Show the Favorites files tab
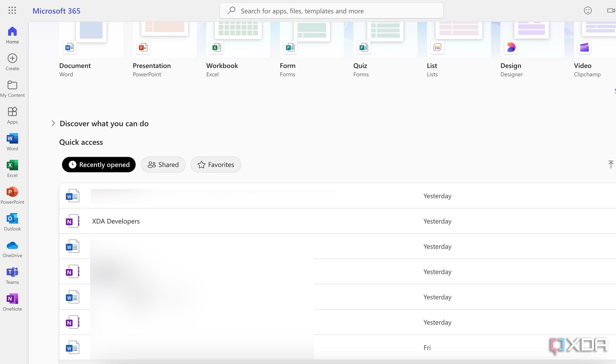 [x=216, y=165]
